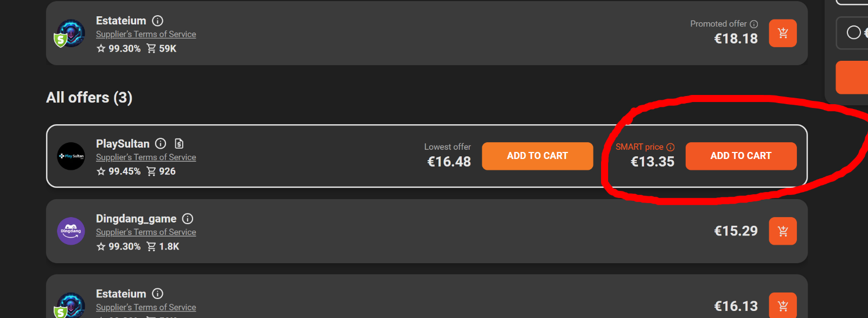The image size is (868, 318).
Task: Add Estateium promoted offer to cart
Action: click(782, 33)
